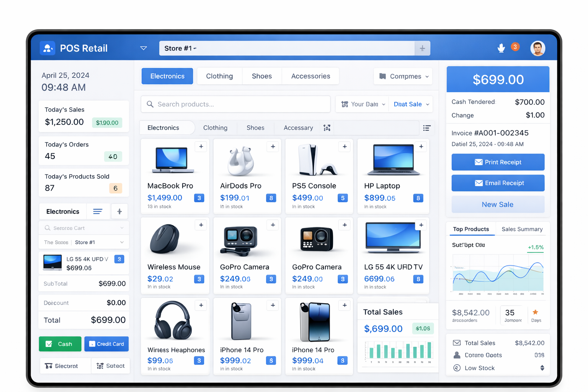Image resolution: width=588 pixels, height=392 pixels.
Task: Click quantity badge on LG cart item
Action: tap(119, 259)
